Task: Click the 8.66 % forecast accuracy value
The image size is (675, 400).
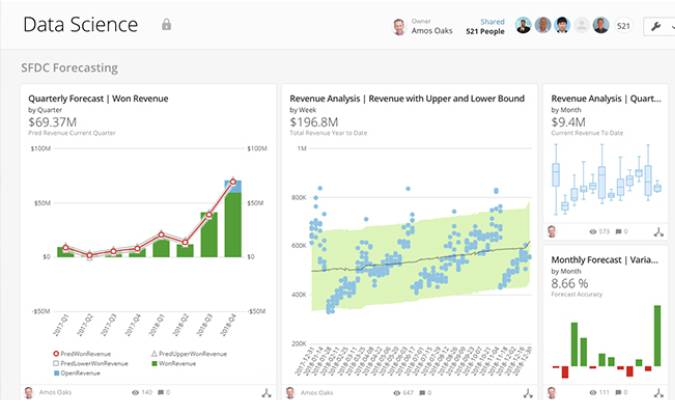Action: pos(570,283)
